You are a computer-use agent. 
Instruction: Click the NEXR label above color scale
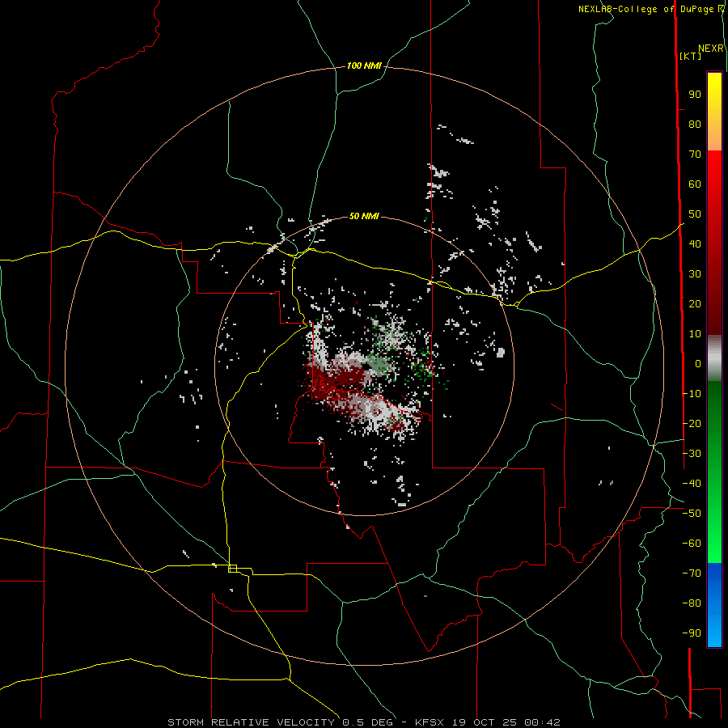(x=711, y=49)
